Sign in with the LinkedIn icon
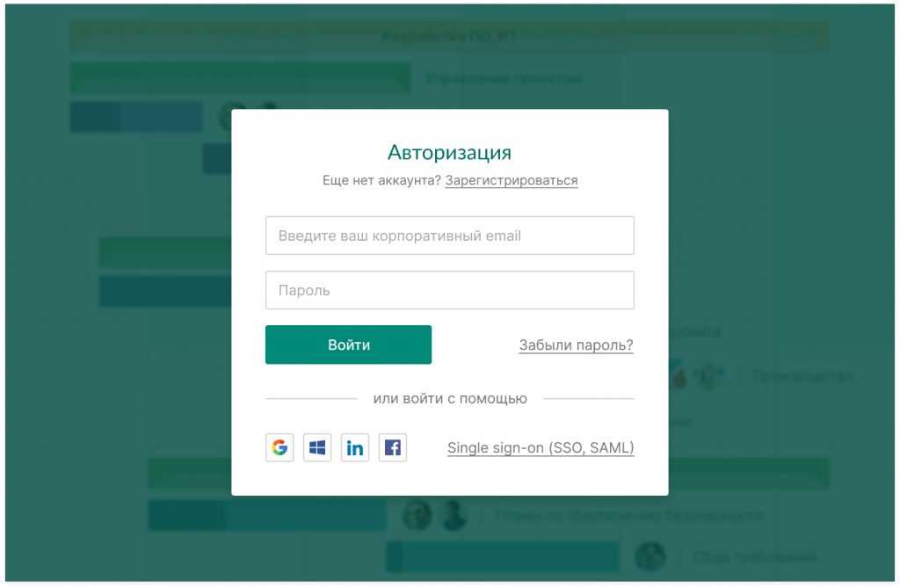 pyautogui.click(x=355, y=447)
